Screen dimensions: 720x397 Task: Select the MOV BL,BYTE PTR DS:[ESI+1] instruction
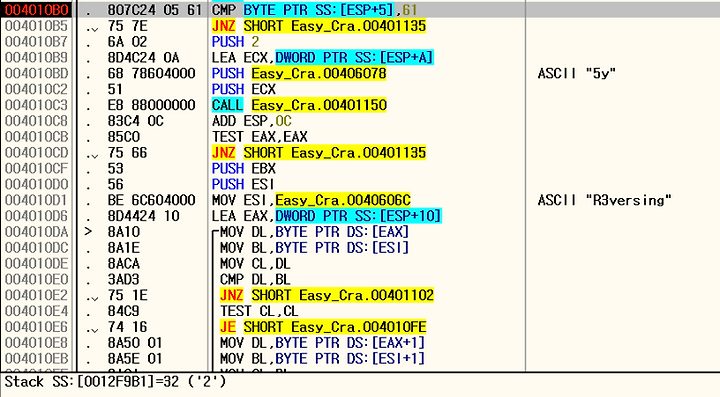pyautogui.click(x=322, y=358)
